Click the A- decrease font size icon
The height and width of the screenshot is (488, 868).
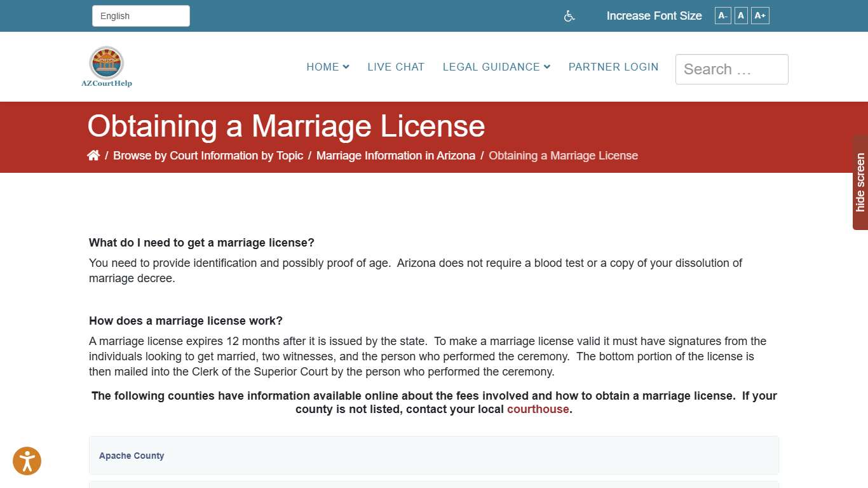(722, 15)
